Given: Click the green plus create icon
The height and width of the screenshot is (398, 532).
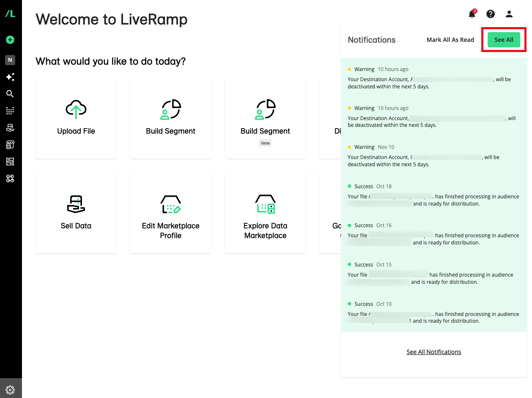Looking at the screenshot, I should [x=10, y=40].
